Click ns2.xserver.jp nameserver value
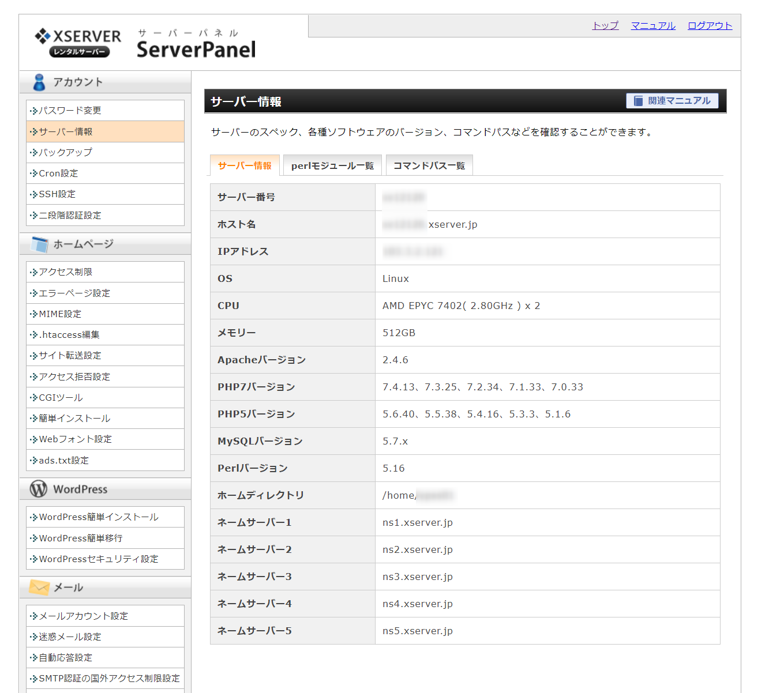Viewport: 784px width, 693px height. pos(418,549)
